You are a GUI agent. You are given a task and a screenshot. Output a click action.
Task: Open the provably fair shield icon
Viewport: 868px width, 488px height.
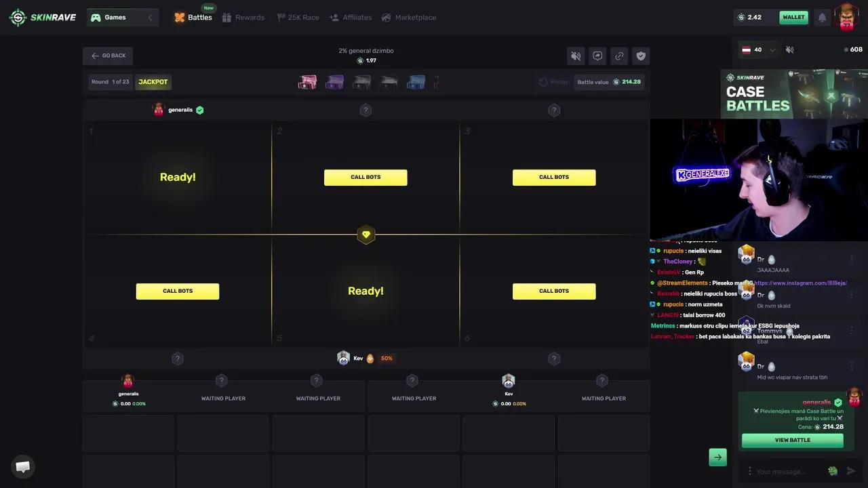[x=641, y=56]
